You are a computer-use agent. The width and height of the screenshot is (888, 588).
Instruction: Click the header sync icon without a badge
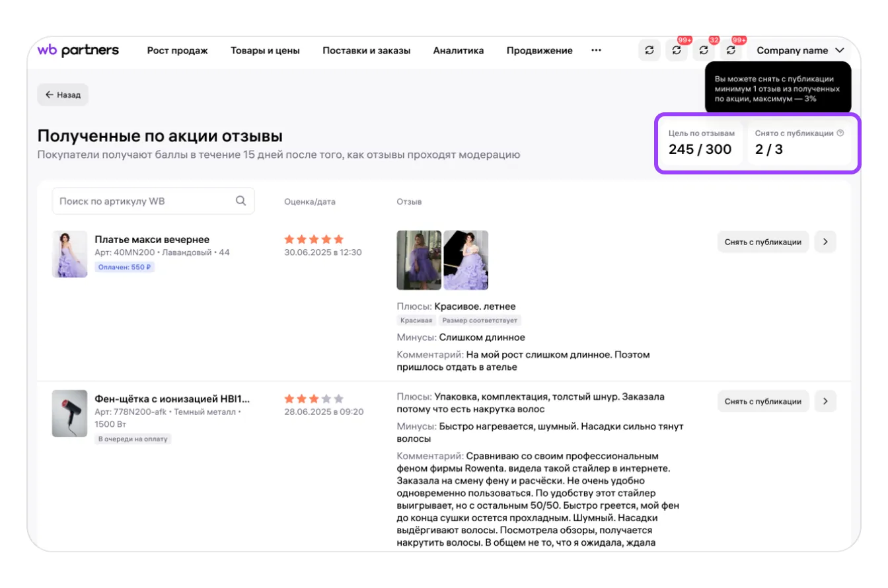click(649, 50)
